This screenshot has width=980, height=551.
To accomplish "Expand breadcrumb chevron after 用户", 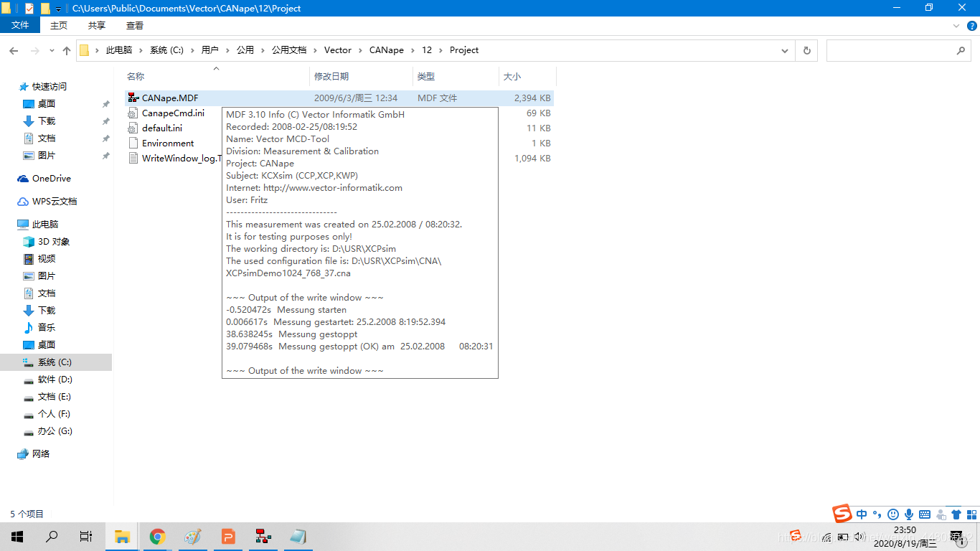I will (x=227, y=50).
